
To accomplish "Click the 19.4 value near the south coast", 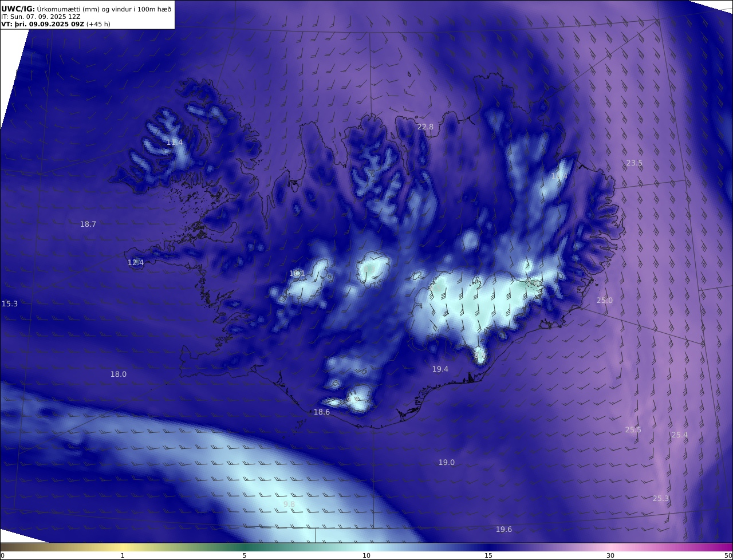I will click(440, 370).
